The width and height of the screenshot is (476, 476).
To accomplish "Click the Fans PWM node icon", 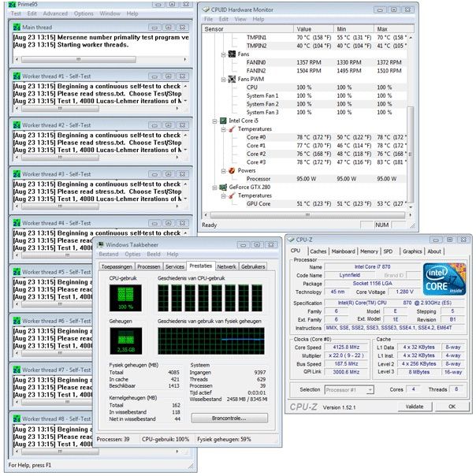I will [x=232, y=79].
